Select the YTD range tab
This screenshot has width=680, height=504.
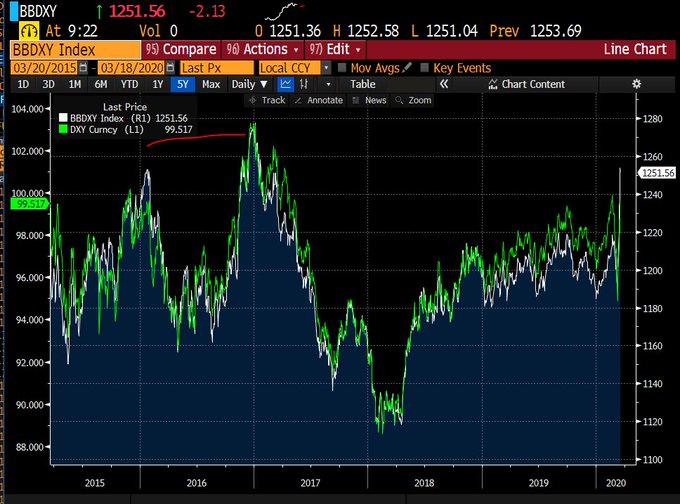(x=129, y=84)
